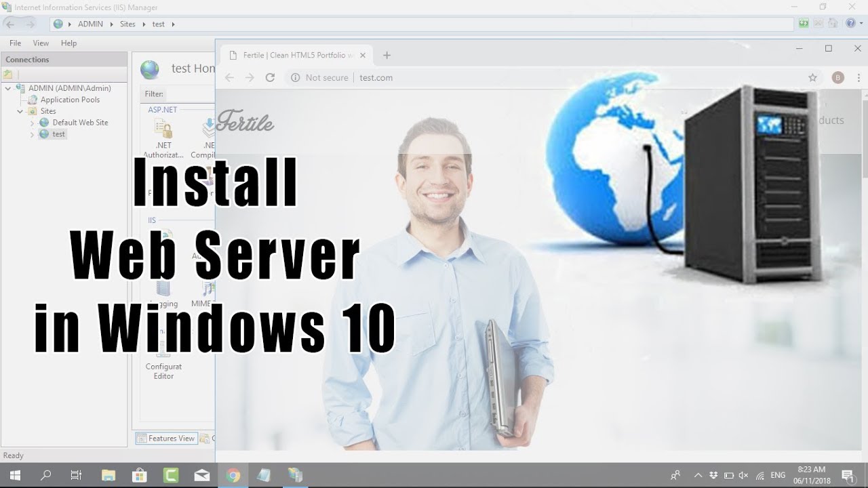Click the green refresh icon in IIS toolbar
The width and height of the screenshot is (868, 488).
804,24
